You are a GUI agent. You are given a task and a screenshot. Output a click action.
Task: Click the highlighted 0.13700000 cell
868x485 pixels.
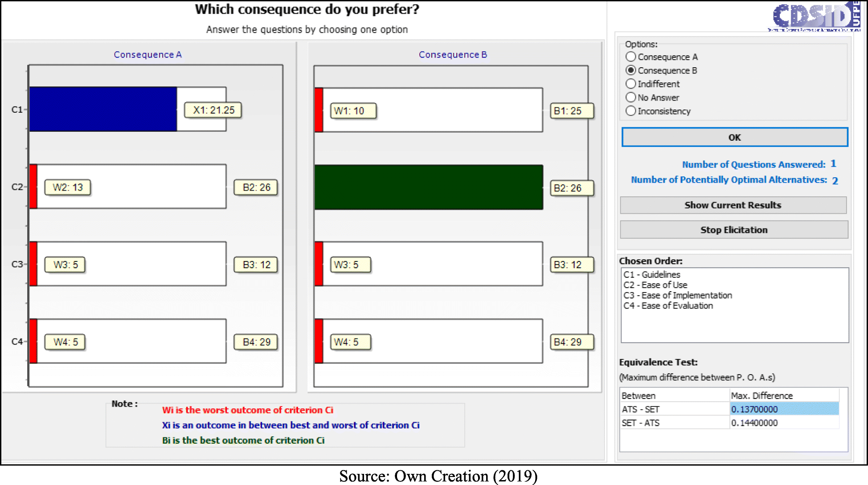point(784,409)
